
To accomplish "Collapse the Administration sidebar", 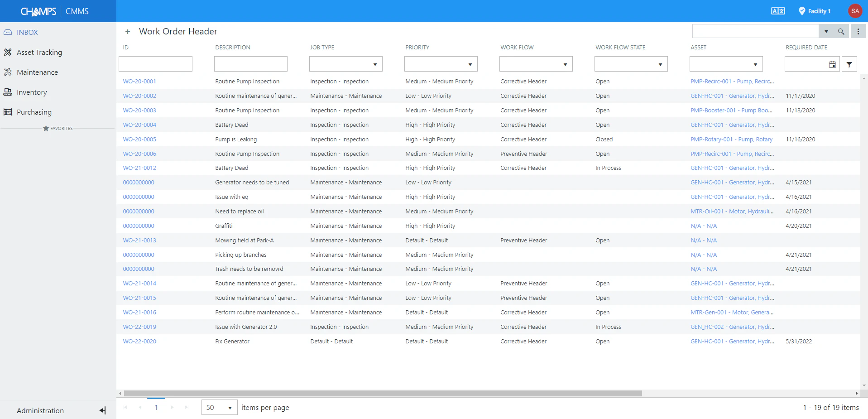I will 102,410.
